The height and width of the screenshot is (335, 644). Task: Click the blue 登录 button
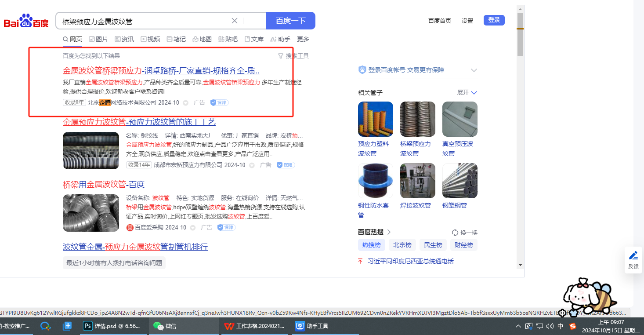pyautogui.click(x=494, y=20)
